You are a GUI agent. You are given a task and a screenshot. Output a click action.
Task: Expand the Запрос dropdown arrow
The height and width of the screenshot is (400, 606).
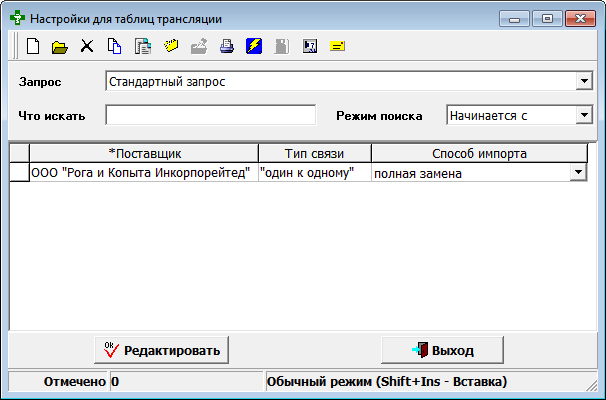(x=584, y=81)
